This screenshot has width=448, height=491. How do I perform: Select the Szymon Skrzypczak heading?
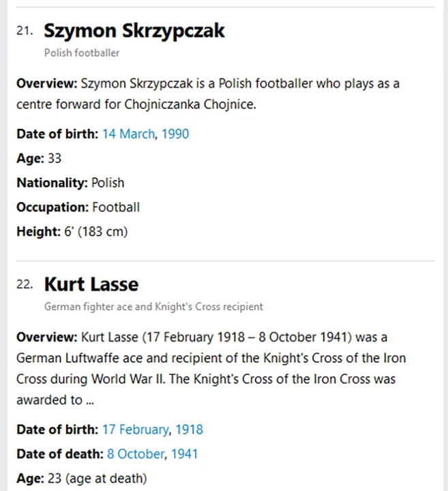(x=134, y=31)
